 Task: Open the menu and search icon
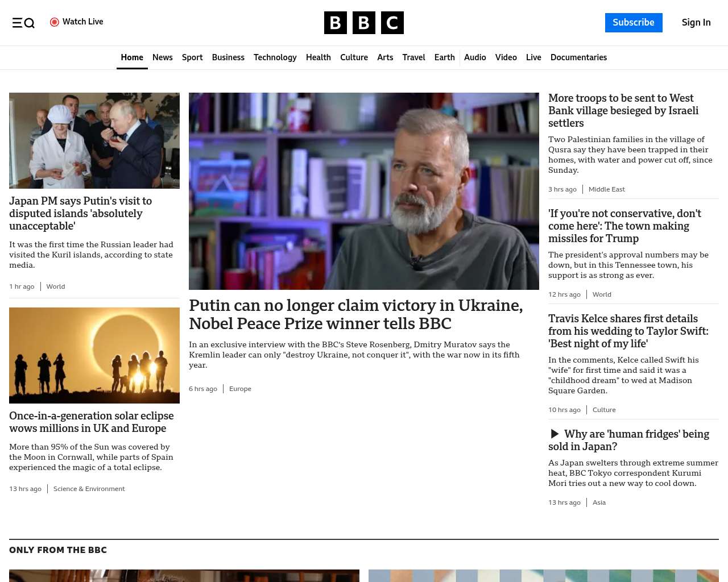coord(23,23)
